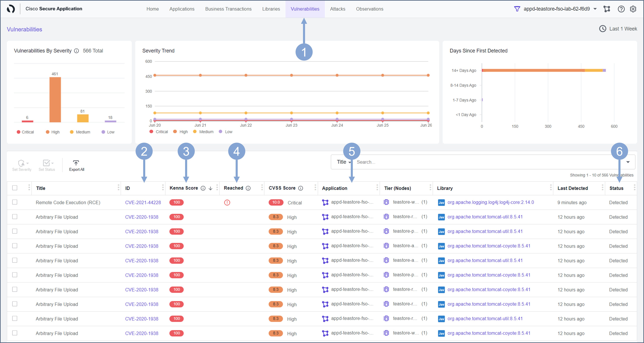
Task: Click the CVSS Score info icon
Action: tap(301, 188)
